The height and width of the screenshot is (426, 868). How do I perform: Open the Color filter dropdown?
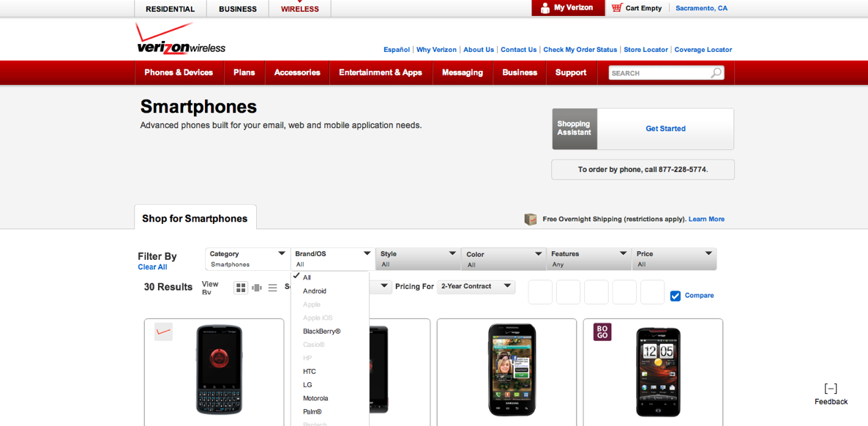504,258
